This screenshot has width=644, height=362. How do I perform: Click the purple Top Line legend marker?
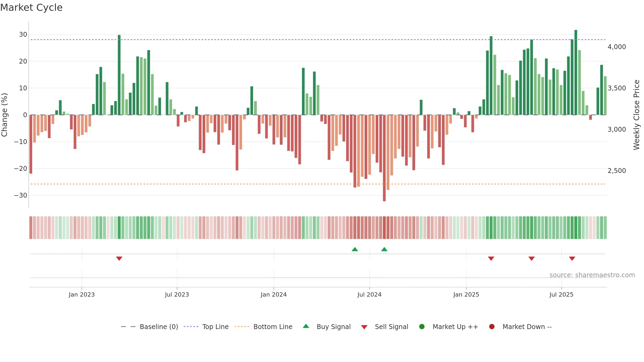click(x=191, y=327)
